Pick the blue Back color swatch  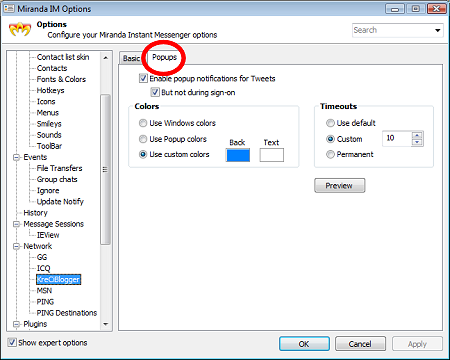point(238,155)
